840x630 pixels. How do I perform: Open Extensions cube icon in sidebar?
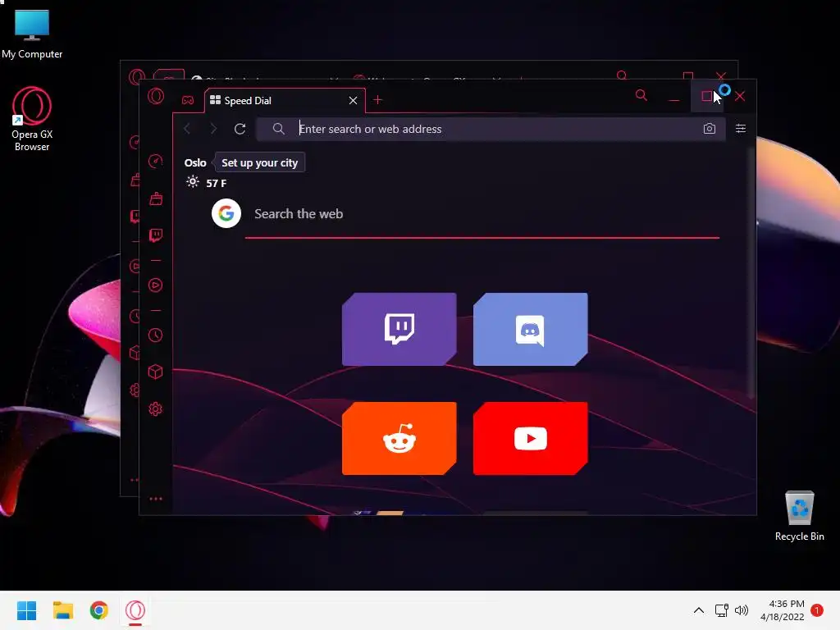click(155, 372)
